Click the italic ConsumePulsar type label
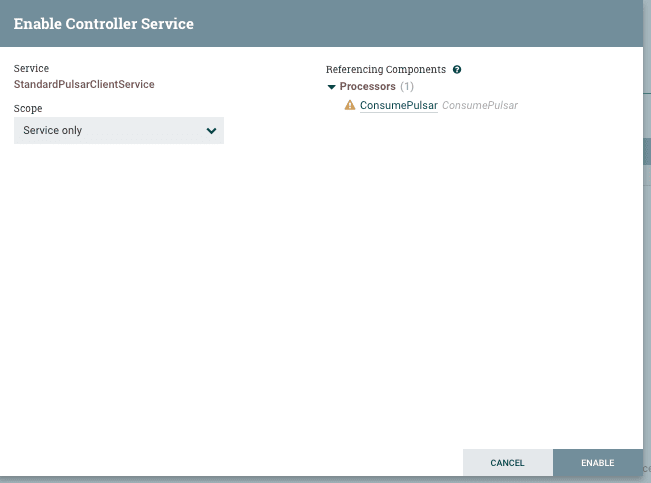This screenshot has width=651, height=483. tap(480, 105)
